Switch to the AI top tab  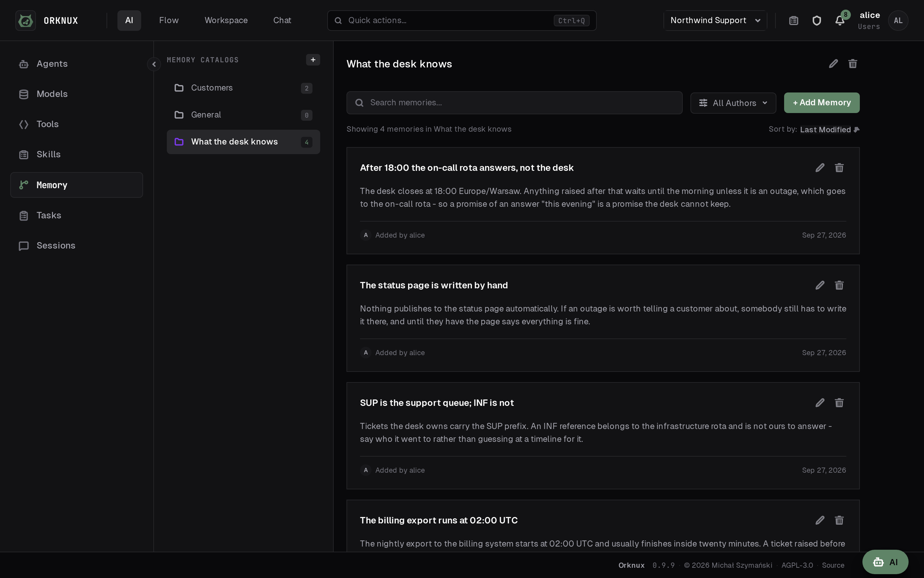click(x=129, y=20)
